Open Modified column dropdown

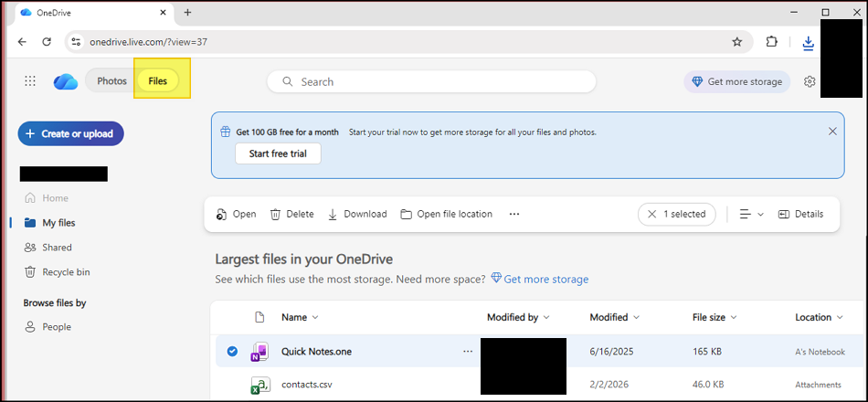[615, 317]
